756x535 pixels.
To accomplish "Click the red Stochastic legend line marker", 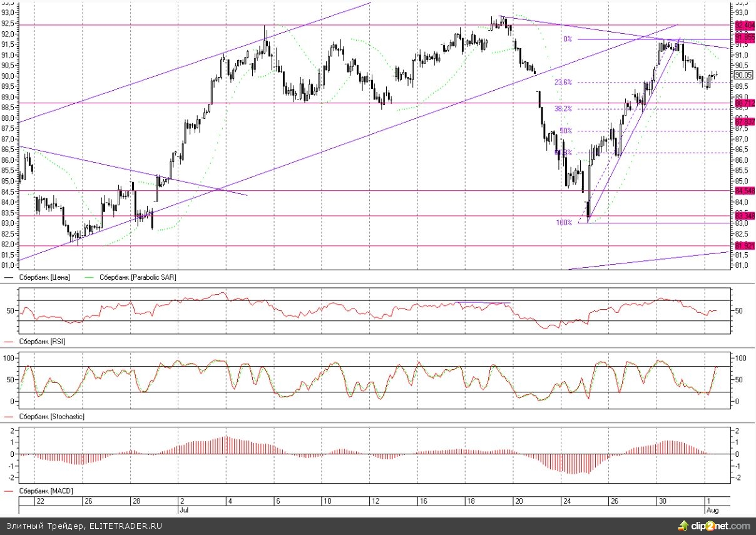I will [x=9, y=416].
